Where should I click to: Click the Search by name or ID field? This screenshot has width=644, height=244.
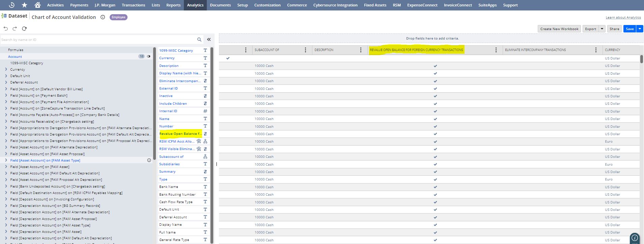pos(98,40)
